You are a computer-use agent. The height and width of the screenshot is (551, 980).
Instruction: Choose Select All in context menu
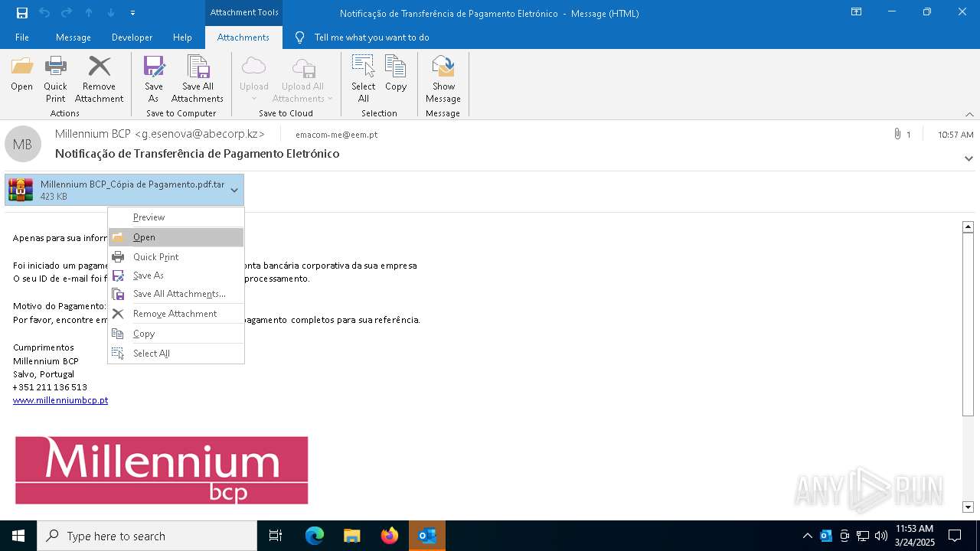(x=176, y=354)
